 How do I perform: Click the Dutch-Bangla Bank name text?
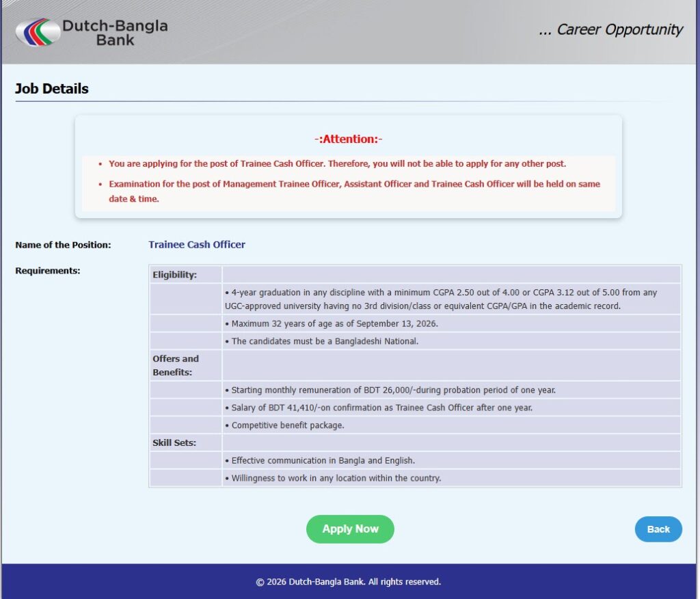115,33
